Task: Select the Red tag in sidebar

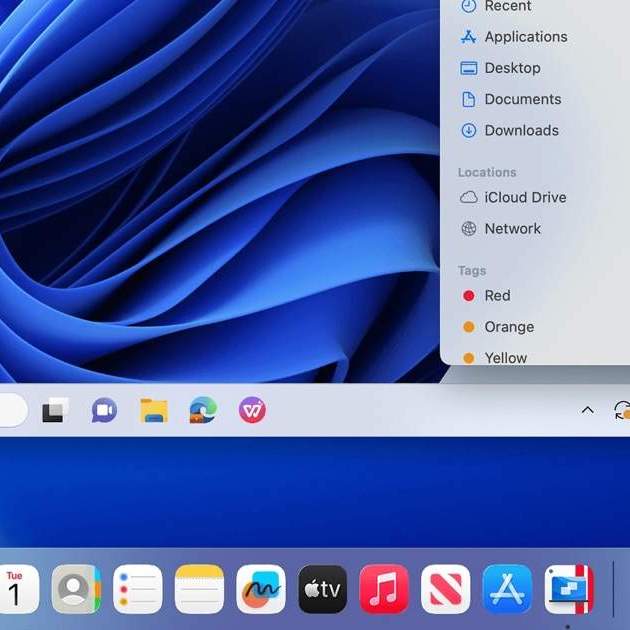Action: pos(497,295)
